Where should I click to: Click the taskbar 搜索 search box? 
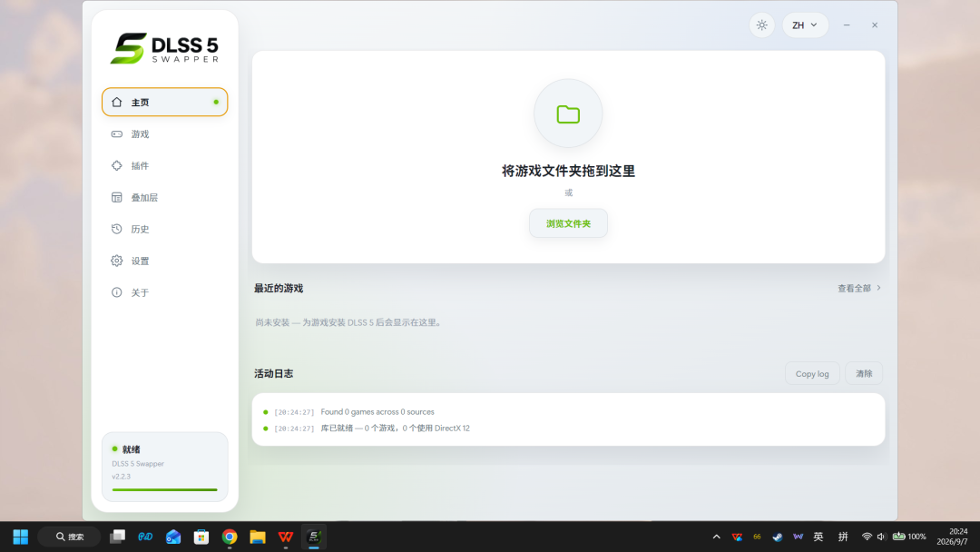coord(69,537)
